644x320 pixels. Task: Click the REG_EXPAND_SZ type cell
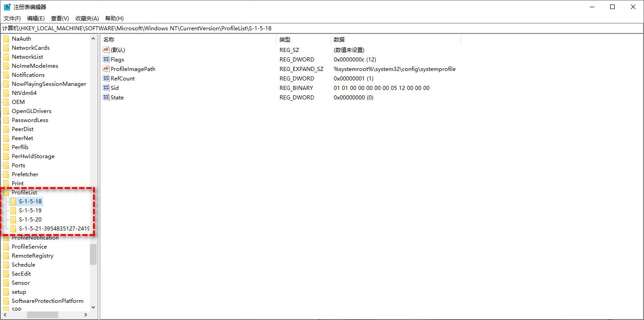302,69
